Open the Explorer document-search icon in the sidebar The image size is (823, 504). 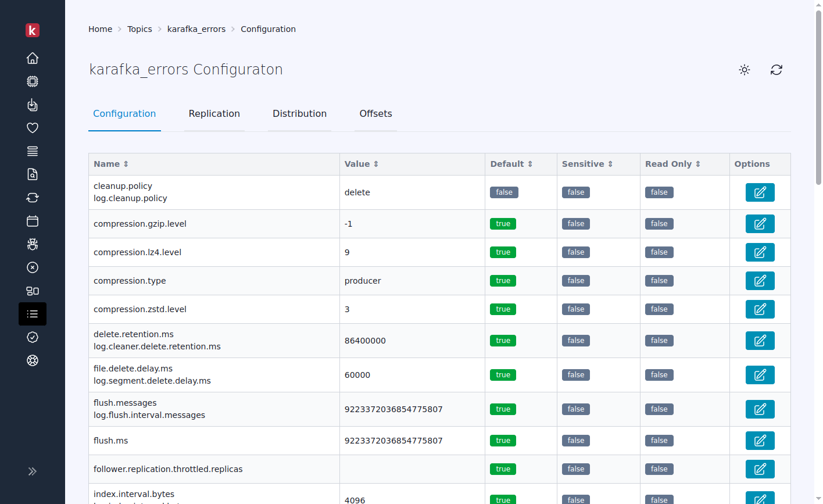(x=33, y=174)
